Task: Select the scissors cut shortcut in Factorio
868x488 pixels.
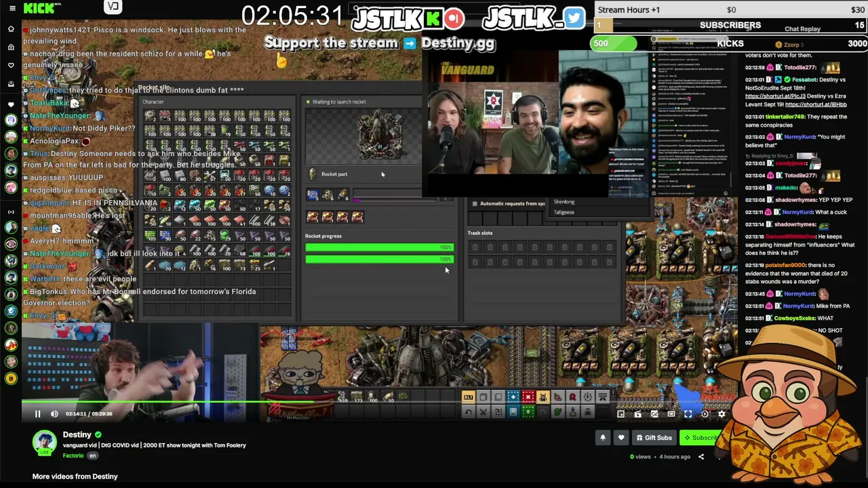Action: (483, 411)
